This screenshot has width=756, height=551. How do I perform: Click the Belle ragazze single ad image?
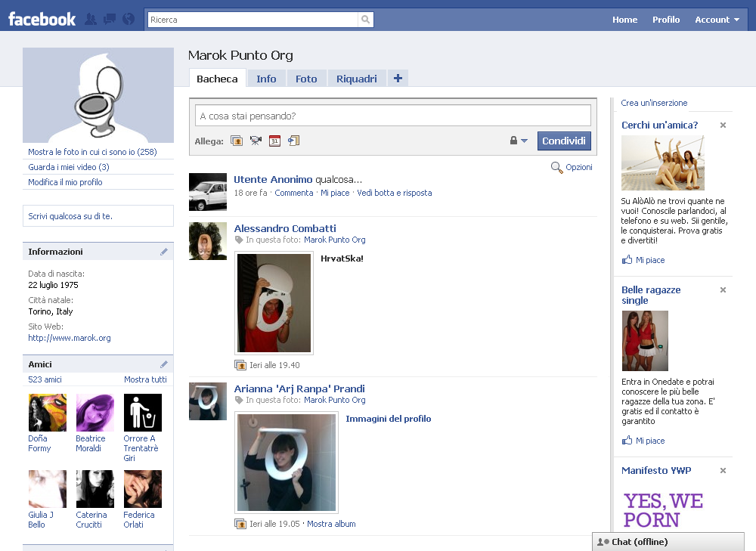point(645,341)
